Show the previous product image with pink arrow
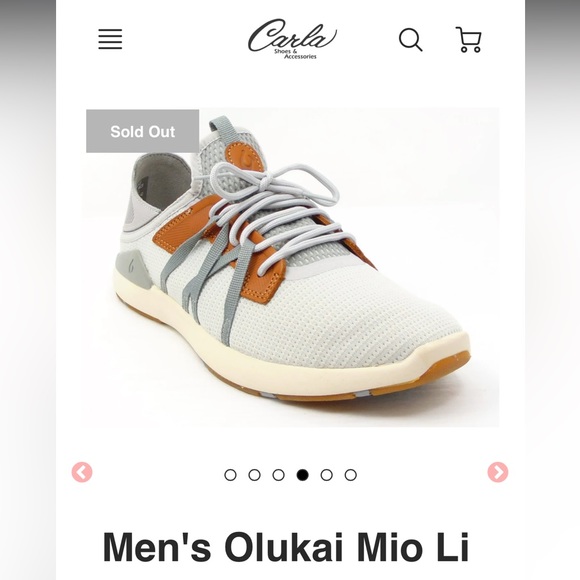The image size is (580, 580). point(82,472)
